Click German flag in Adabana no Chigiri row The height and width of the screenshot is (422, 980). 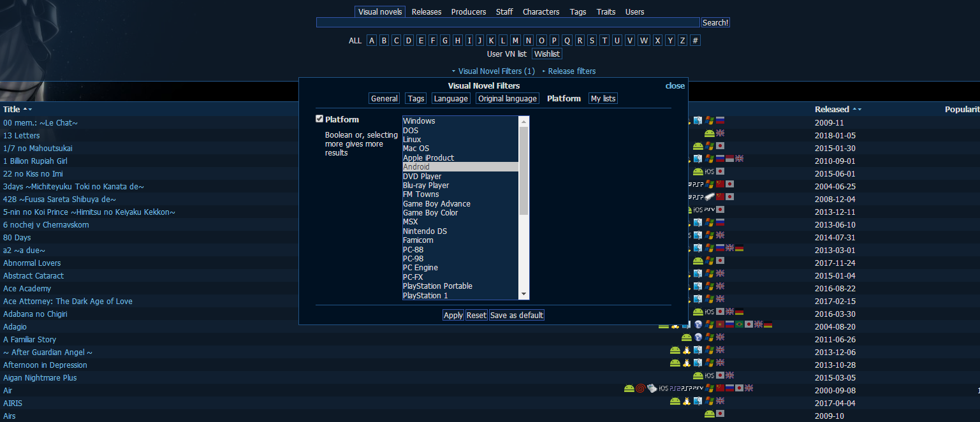739,312
